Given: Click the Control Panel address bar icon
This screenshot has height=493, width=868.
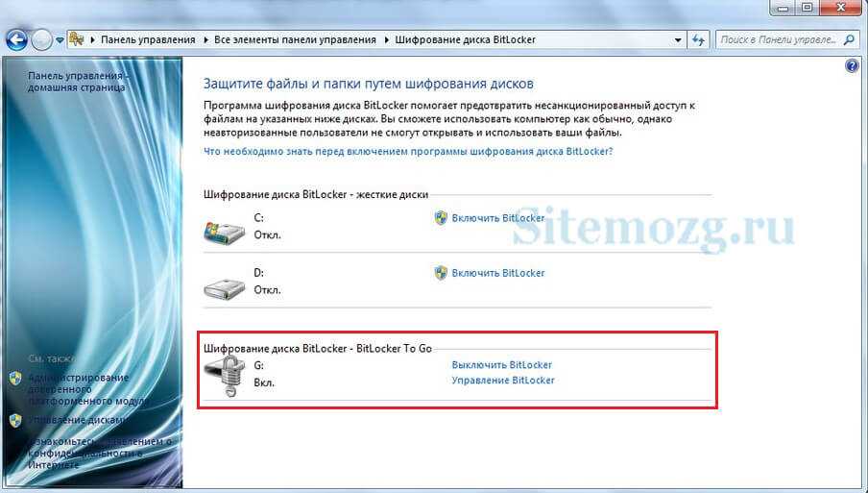Looking at the screenshot, I should 77,39.
